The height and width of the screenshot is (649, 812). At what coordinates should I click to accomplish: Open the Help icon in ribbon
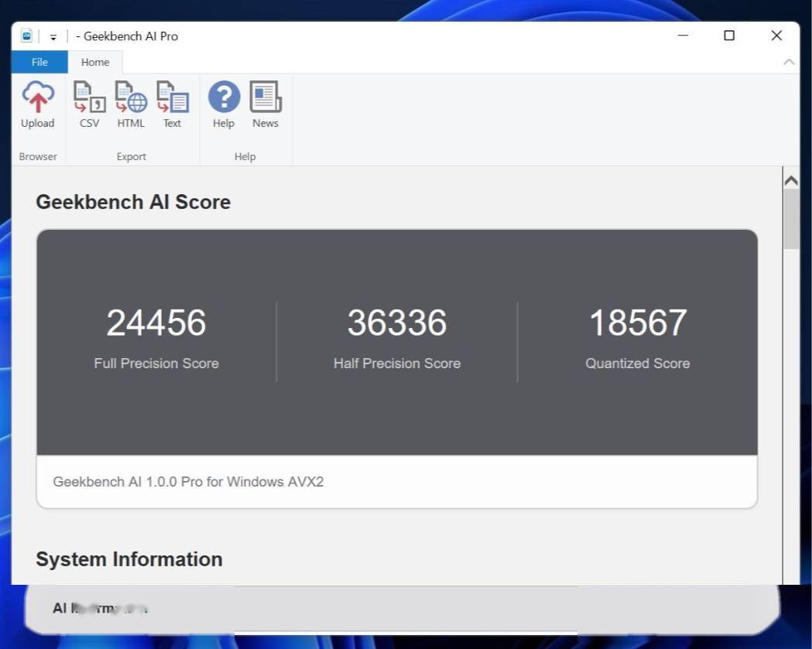[x=224, y=104]
